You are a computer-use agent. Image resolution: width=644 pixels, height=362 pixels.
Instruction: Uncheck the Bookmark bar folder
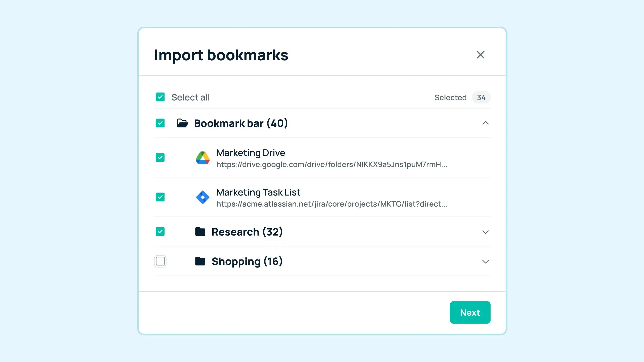tap(160, 123)
